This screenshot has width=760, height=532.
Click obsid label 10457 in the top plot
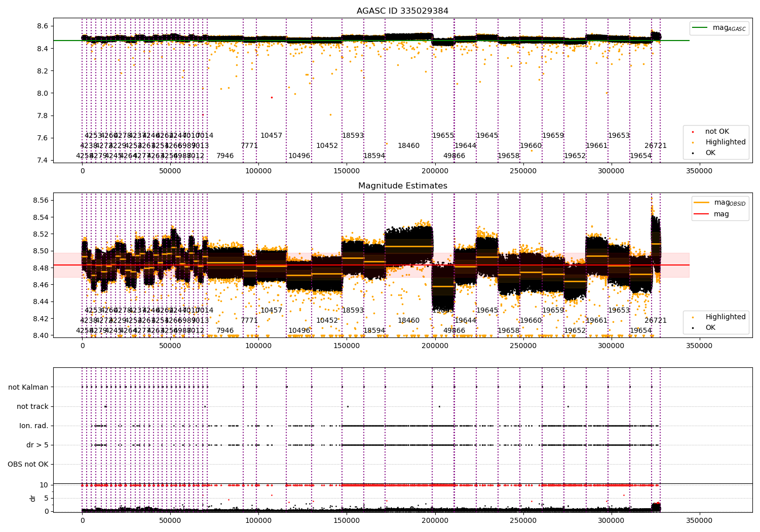[271, 135]
